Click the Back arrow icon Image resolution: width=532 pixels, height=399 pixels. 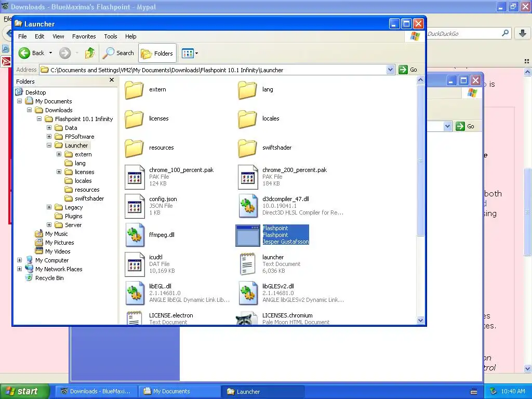[x=24, y=53]
